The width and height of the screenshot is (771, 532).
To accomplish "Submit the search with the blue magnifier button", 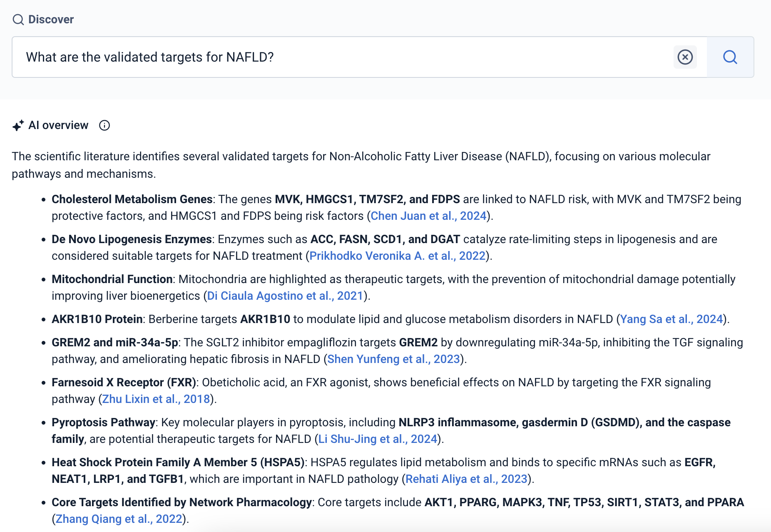I will click(730, 57).
